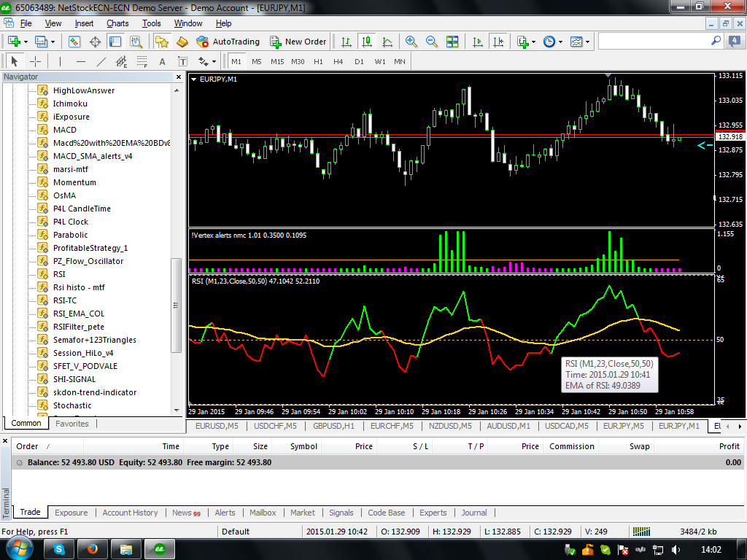Open the periodicity clock dropdown
The image size is (747, 560).
click(x=560, y=42)
